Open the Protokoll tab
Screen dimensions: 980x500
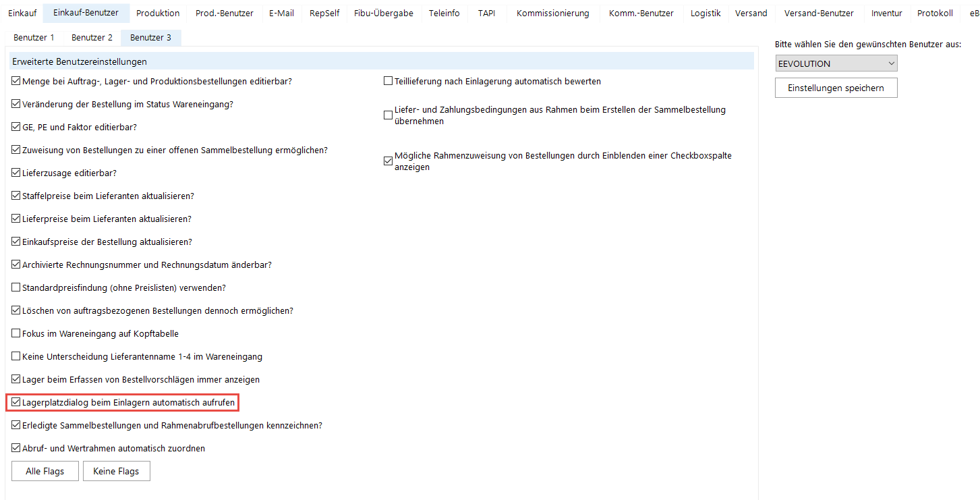[935, 13]
